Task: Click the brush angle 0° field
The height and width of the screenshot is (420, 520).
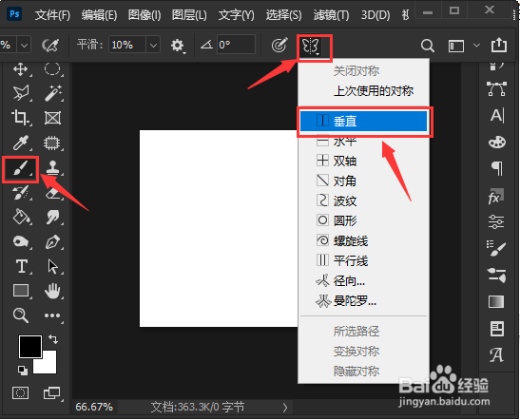Action: pos(236,45)
